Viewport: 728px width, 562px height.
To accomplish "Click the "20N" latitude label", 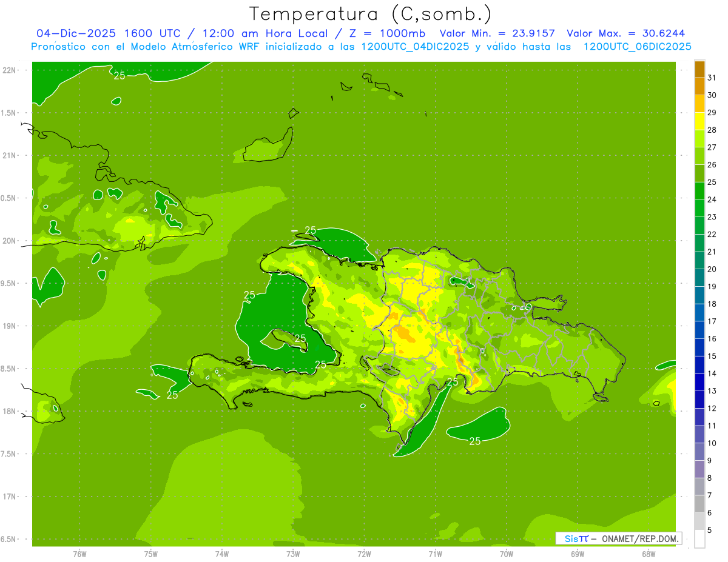I will point(10,241).
